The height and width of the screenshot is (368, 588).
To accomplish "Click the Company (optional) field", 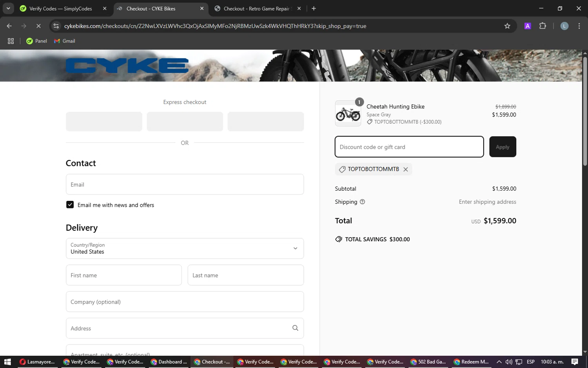I will [x=185, y=302].
